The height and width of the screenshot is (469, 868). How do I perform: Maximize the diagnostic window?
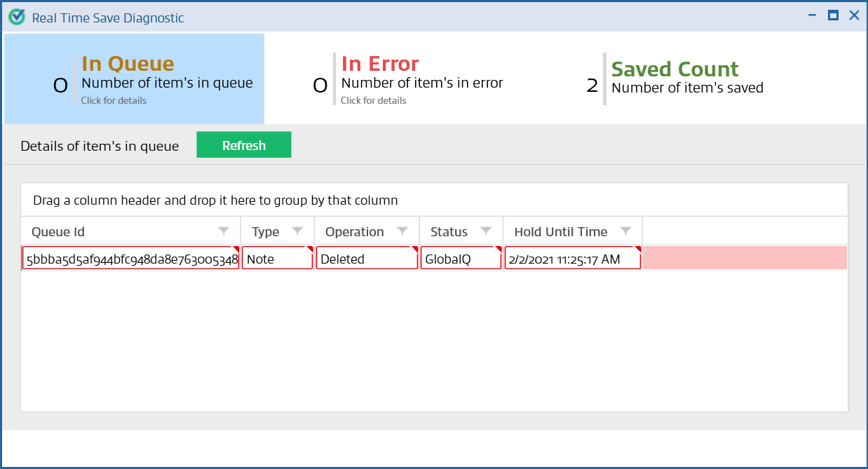(833, 15)
